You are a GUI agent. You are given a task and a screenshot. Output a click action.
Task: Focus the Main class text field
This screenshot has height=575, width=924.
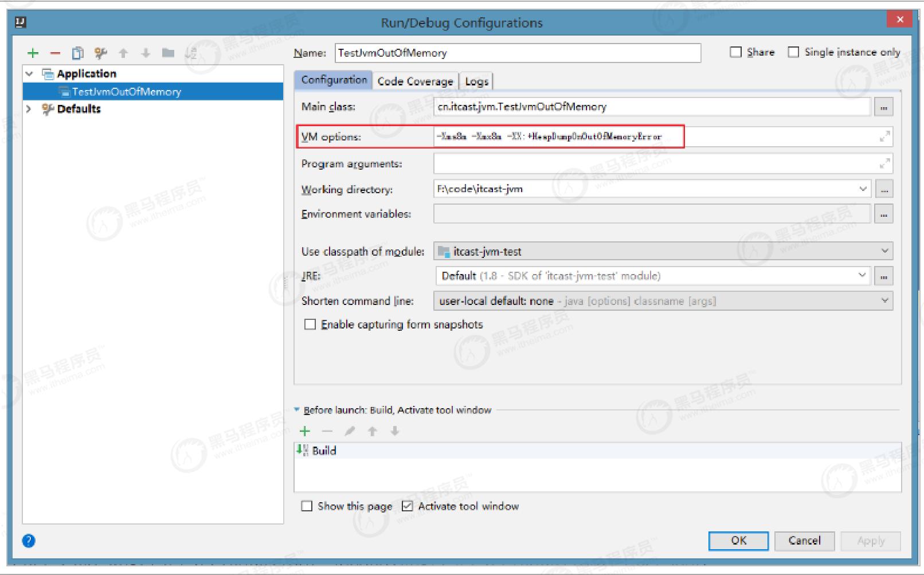(x=652, y=107)
